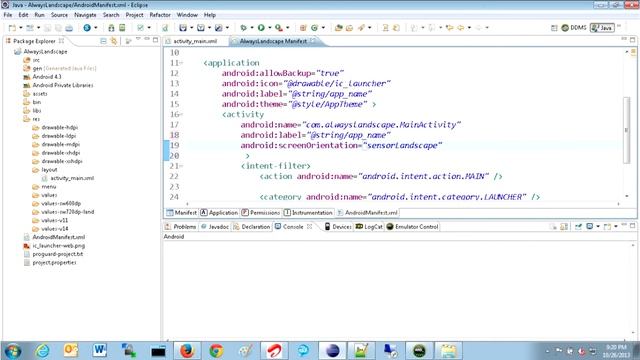Click the Open Task toolbar icon
Image resolution: width=640 pixels, height=360 pixels.
[349, 28]
